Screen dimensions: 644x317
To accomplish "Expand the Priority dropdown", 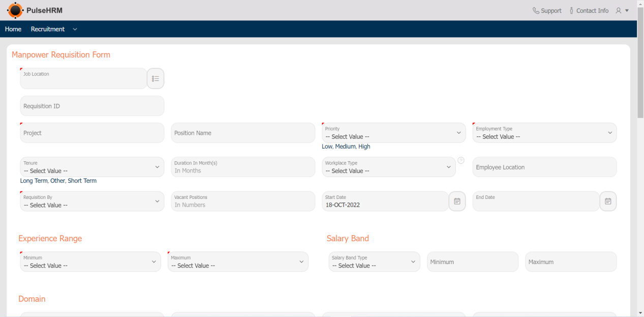I will 393,133.
